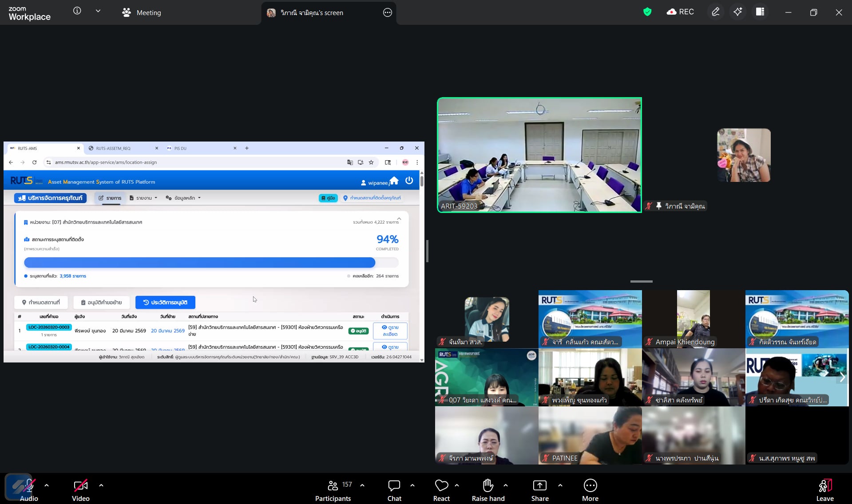852x504 pixels.
Task: Expand the audio options arrow
Action: pyautogui.click(x=47, y=485)
